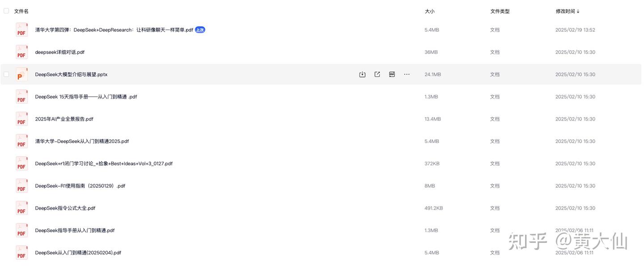Click the PDF icon for deepseek详细对话.pdf

point(21,52)
